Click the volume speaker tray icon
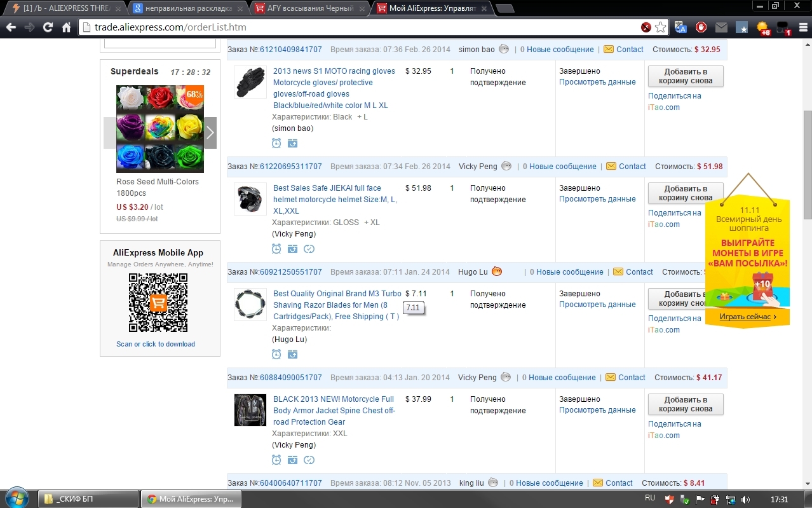This screenshot has height=508, width=812. pos(745,499)
